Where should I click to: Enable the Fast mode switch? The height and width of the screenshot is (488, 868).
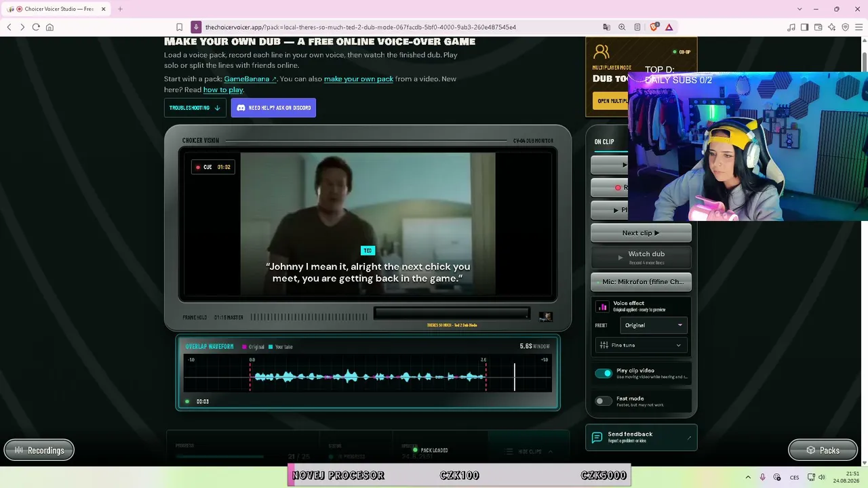[604, 401]
